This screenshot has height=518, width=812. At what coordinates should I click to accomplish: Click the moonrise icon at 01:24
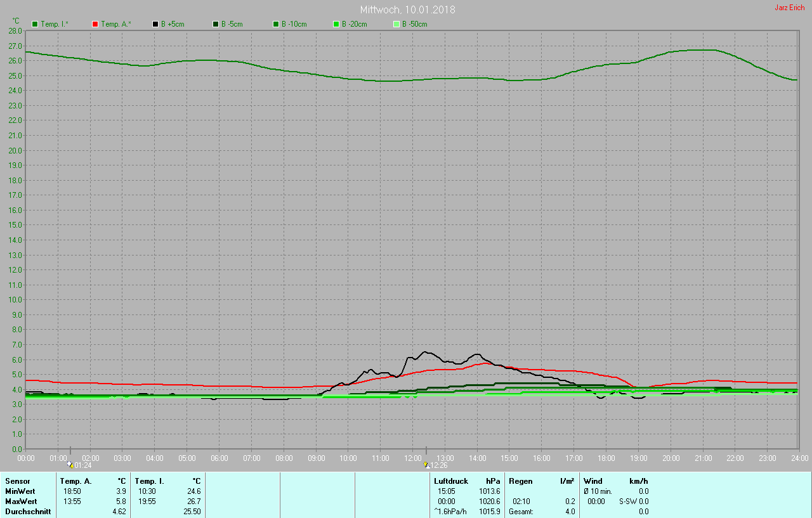tap(70, 465)
